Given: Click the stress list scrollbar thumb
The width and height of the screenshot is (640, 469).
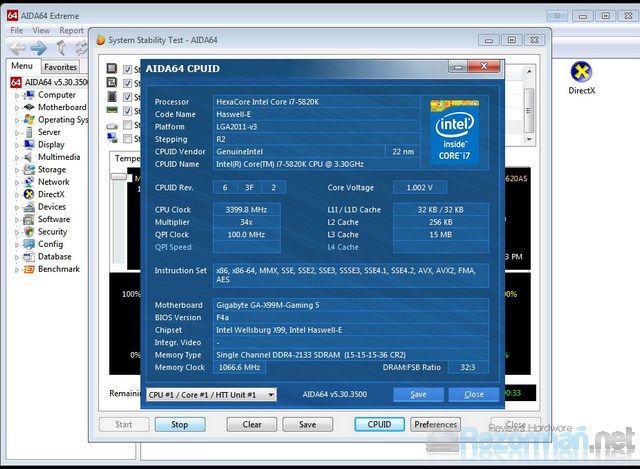Looking at the screenshot, I should (529, 110).
